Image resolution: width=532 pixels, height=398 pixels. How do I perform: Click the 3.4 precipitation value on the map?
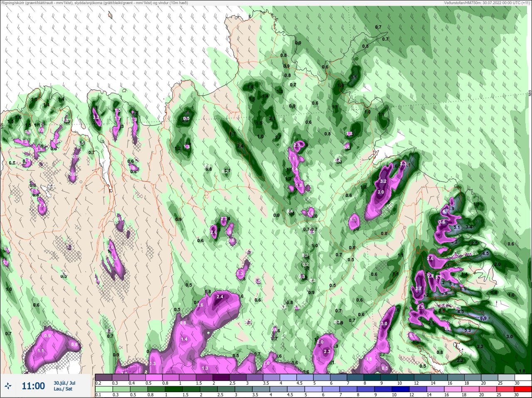[469, 227]
